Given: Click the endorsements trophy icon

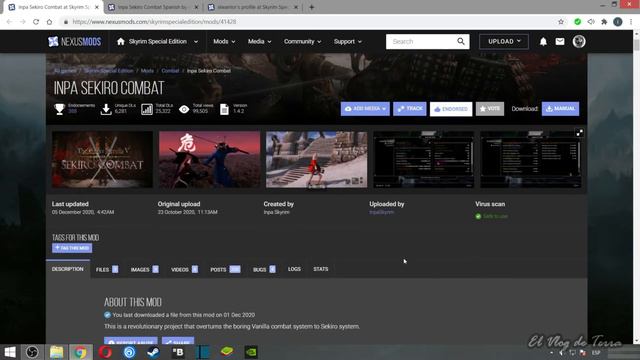Looking at the screenshot, I should coord(60,109).
